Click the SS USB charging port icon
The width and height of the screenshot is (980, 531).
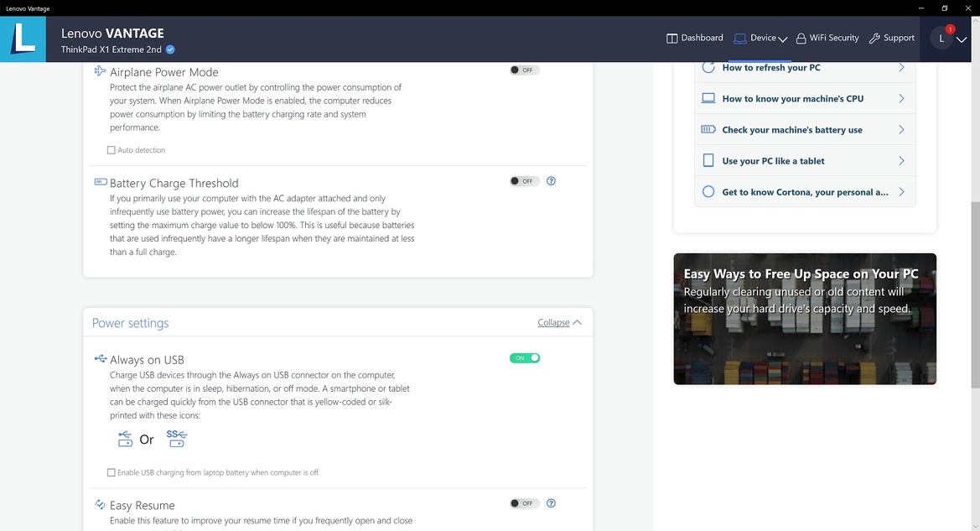(x=177, y=439)
